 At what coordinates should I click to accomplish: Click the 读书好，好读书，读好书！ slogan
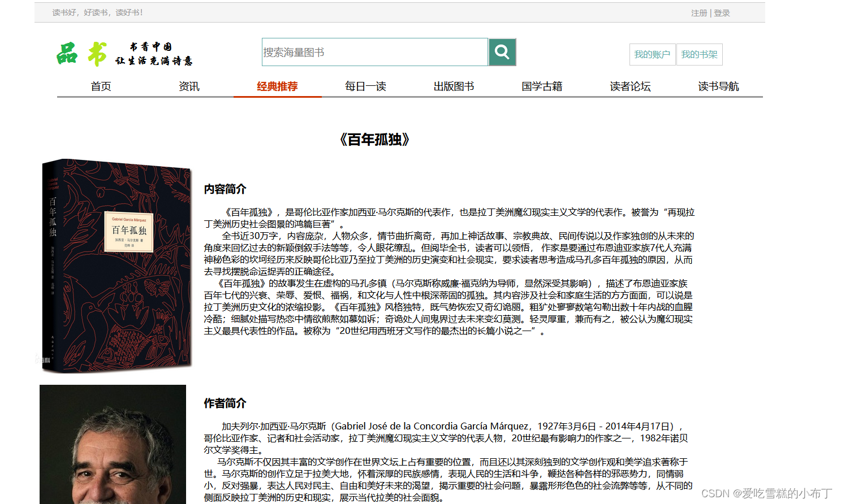pos(98,12)
